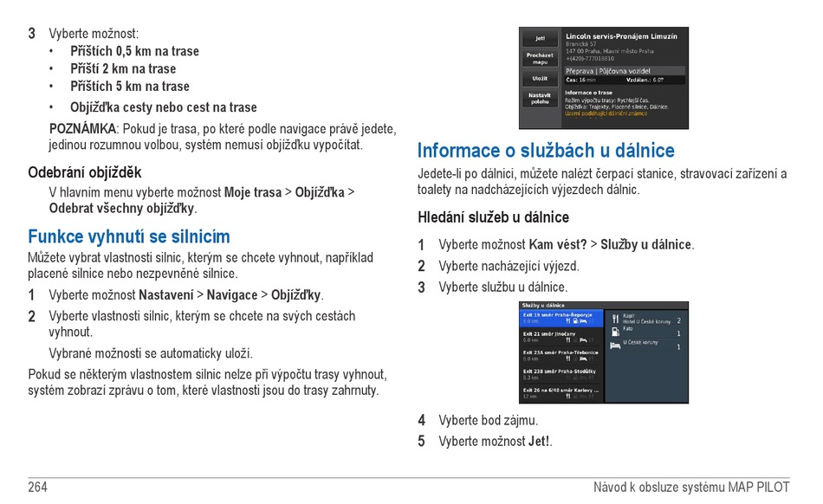Click restaurant icon in Exit 21 row

click(x=568, y=340)
